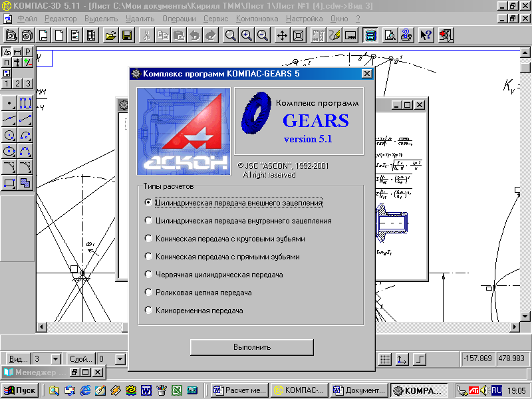Click the zoom in magnifier icon
The height and width of the screenshot is (399, 532).
(x=246, y=35)
